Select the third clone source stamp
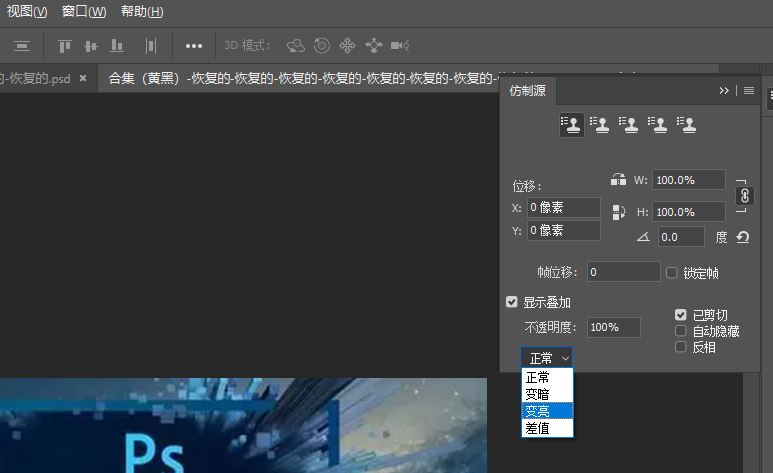773x473 pixels. coord(629,125)
